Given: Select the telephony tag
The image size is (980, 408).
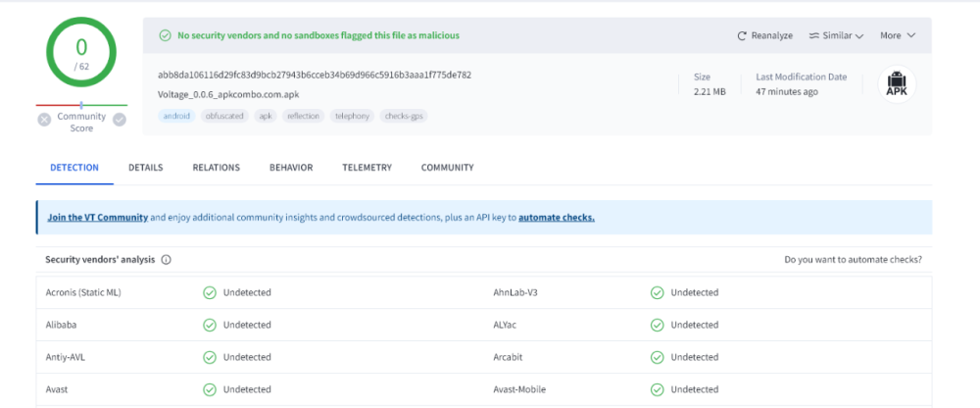Looking at the screenshot, I should click(352, 116).
